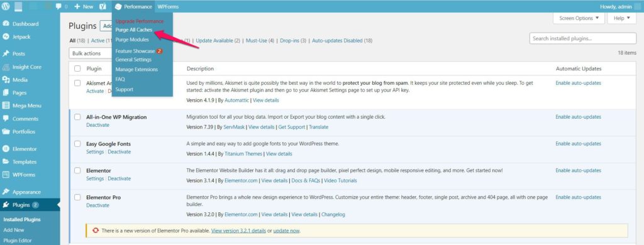The width and height of the screenshot is (644, 245).
Task: Open the Dashboard gauge icon in sidebar
Action: pyautogui.click(x=6, y=24)
